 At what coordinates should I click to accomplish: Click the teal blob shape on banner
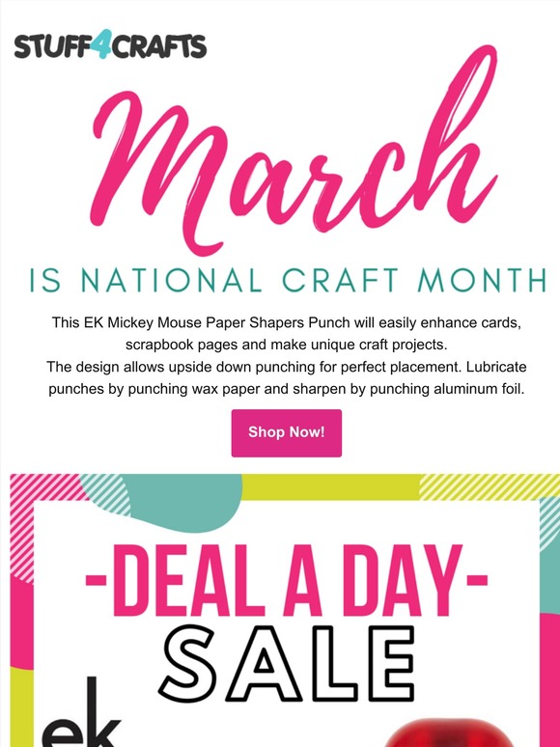183,500
